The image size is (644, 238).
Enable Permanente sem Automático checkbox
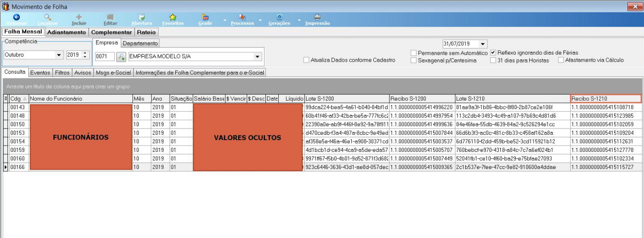pos(413,53)
